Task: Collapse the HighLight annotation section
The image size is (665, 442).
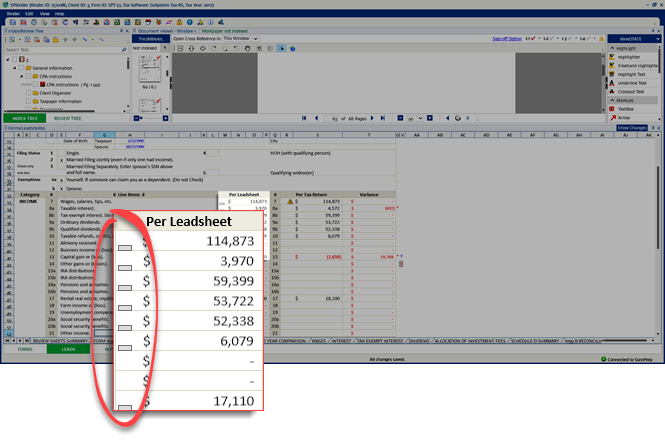Action: click(613, 48)
